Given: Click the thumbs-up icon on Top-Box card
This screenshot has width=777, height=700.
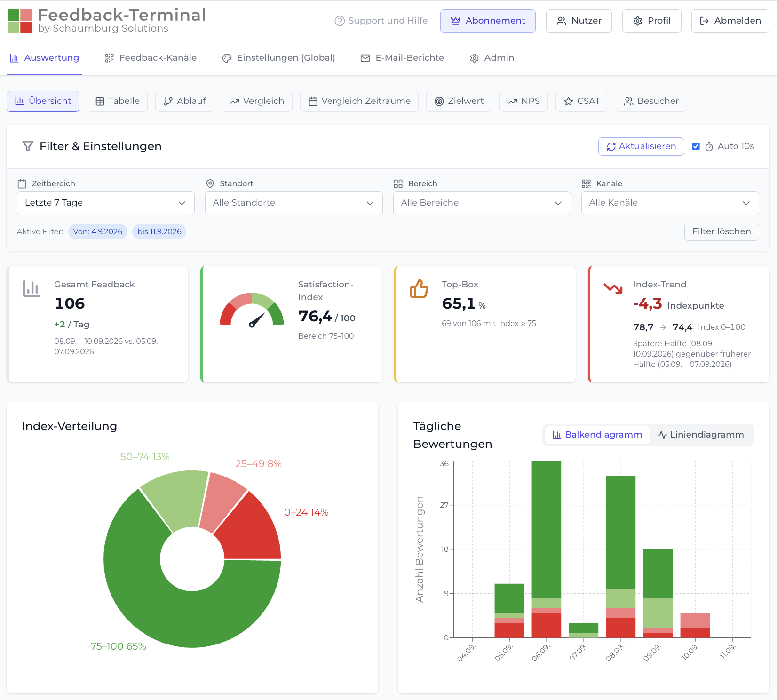Looking at the screenshot, I should click(x=419, y=289).
